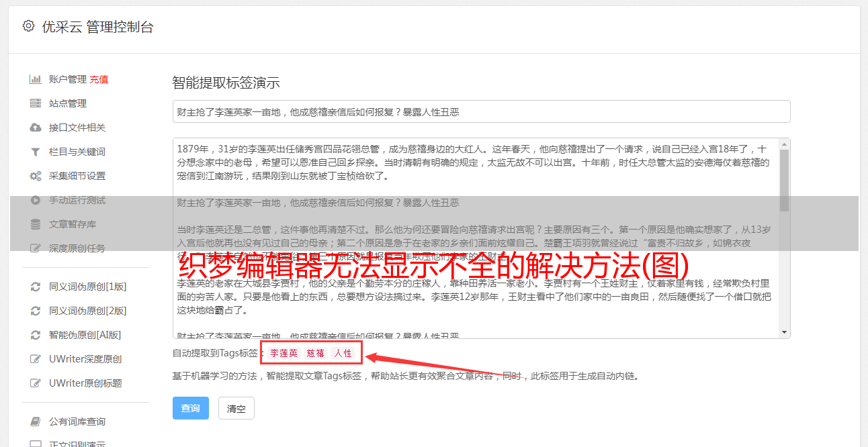Click the gears icon for 采集细节设置
Image resolution: width=868 pixels, height=447 pixels.
coord(36,176)
